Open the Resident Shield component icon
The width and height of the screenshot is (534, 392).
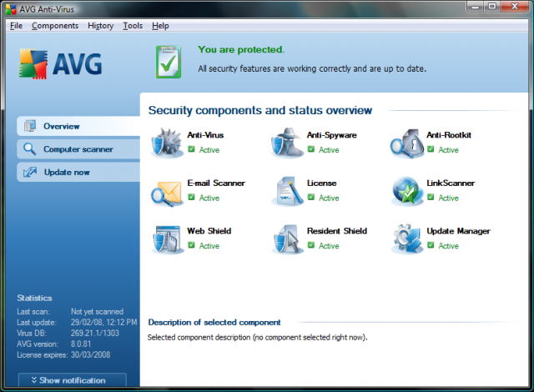click(x=287, y=239)
